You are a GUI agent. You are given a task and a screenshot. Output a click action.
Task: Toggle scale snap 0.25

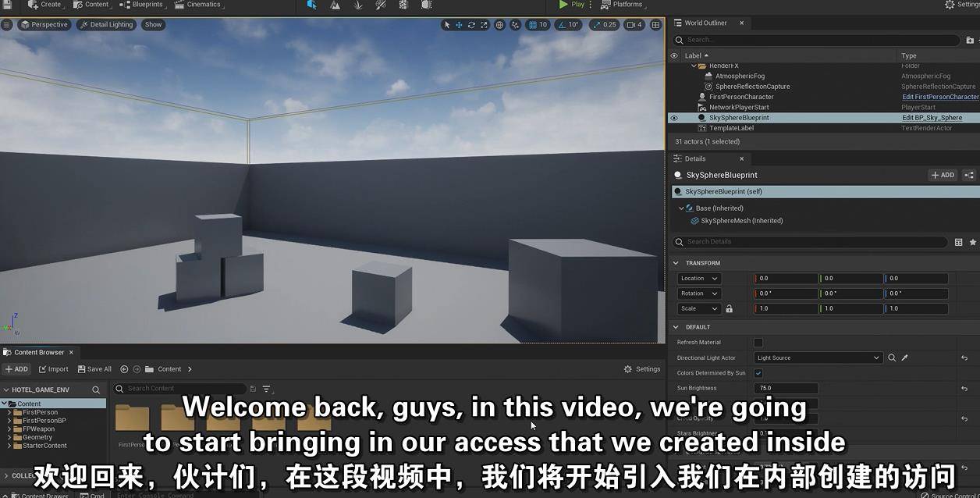click(605, 25)
